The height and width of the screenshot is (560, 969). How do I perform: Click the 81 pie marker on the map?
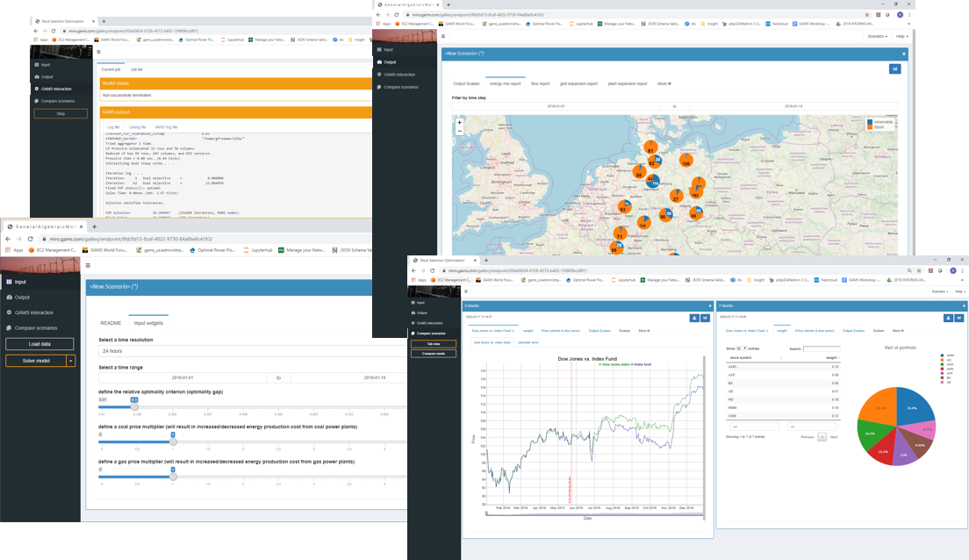pyautogui.click(x=650, y=148)
